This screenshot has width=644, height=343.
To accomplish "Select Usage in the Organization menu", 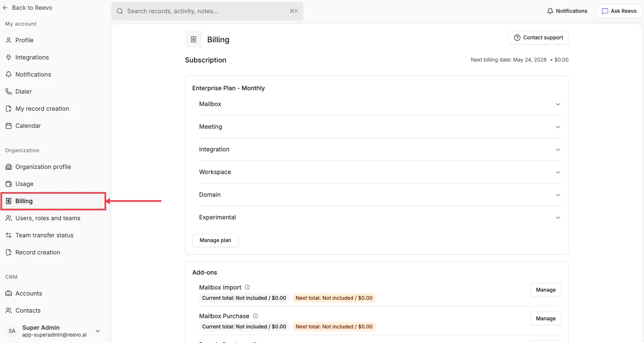I will click(x=54, y=184).
